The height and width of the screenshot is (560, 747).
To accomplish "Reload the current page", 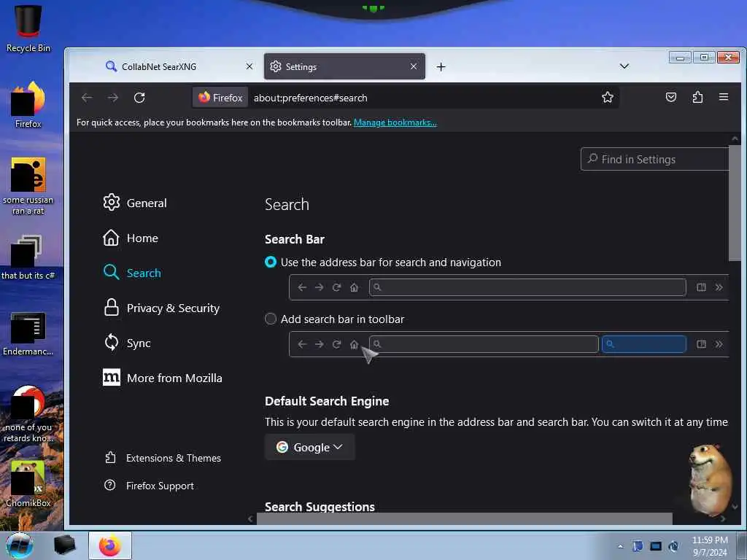I will (139, 98).
